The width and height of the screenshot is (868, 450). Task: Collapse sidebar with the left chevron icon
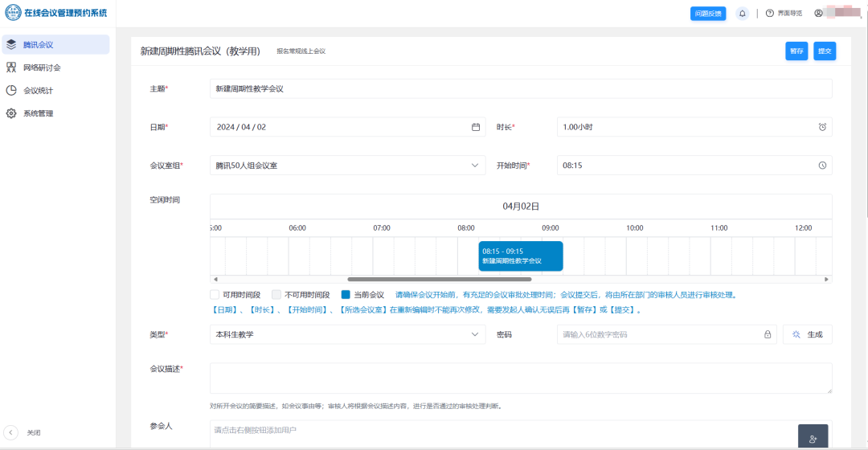coord(10,432)
